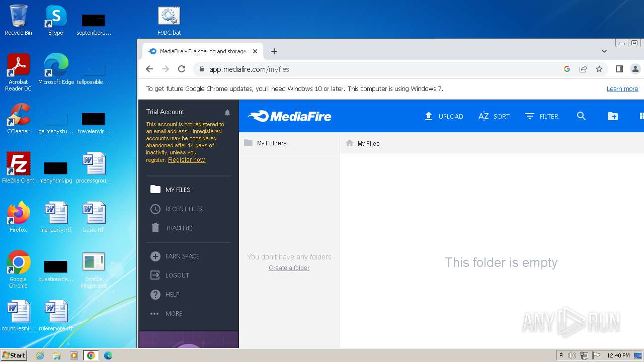The height and width of the screenshot is (362, 644).
Task: Click Internet Explorer icon in taskbar
Action: [40, 355]
